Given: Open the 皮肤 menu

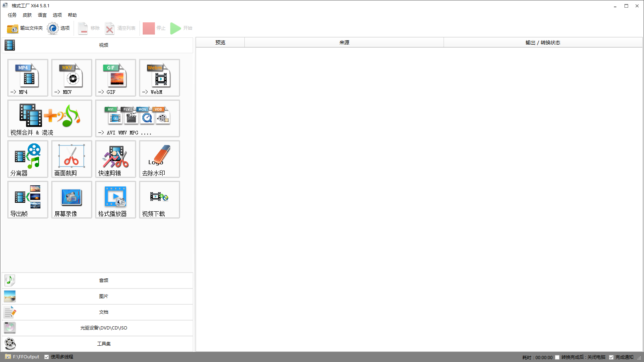Looking at the screenshot, I should (27, 15).
